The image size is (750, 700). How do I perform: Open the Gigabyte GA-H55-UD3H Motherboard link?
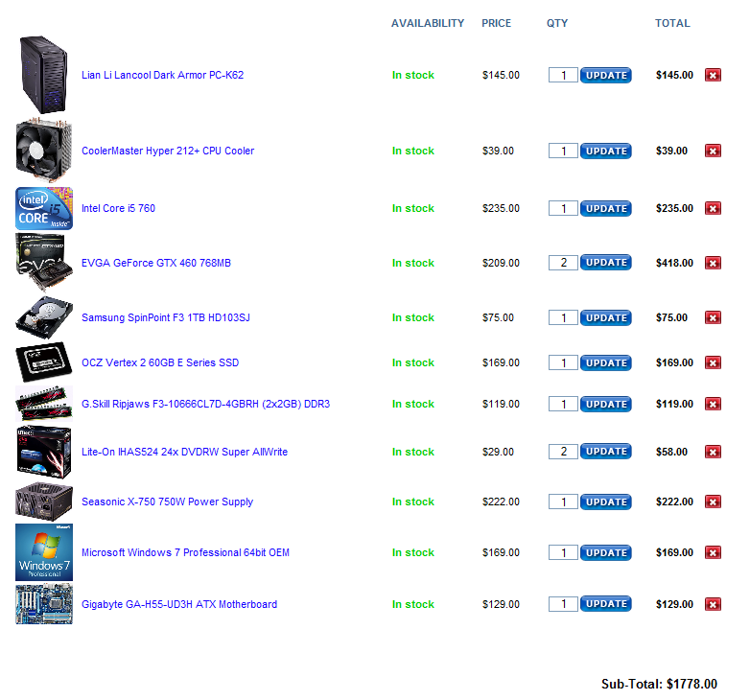coord(179,604)
